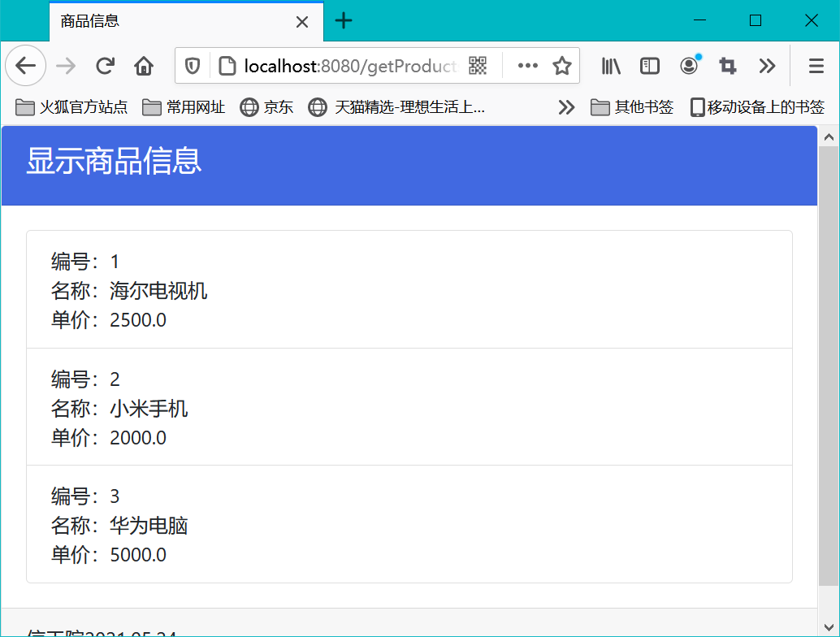This screenshot has height=637, width=840.
Task: Open the Firefox hamburger menu
Action: coord(816,66)
